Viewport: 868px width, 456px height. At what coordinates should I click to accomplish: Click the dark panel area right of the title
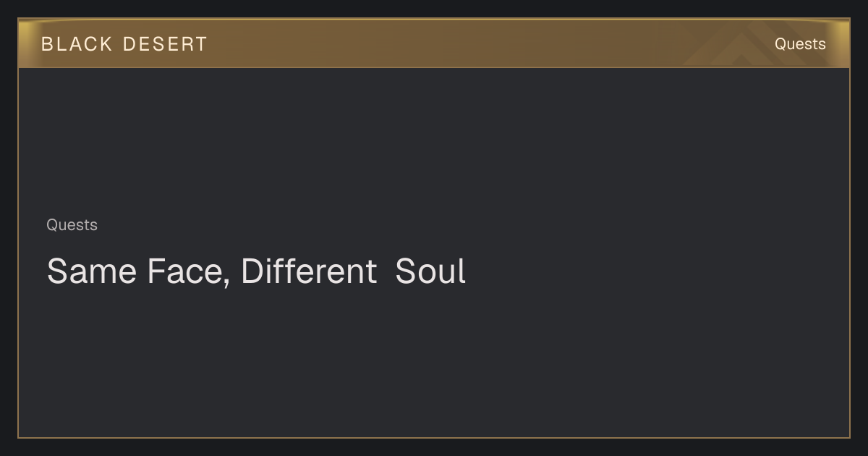(x=651, y=271)
